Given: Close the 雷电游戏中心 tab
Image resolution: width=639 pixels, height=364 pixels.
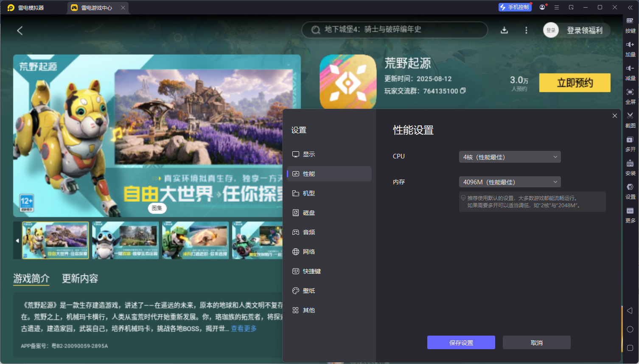Looking at the screenshot, I should pyautogui.click(x=123, y=8).
